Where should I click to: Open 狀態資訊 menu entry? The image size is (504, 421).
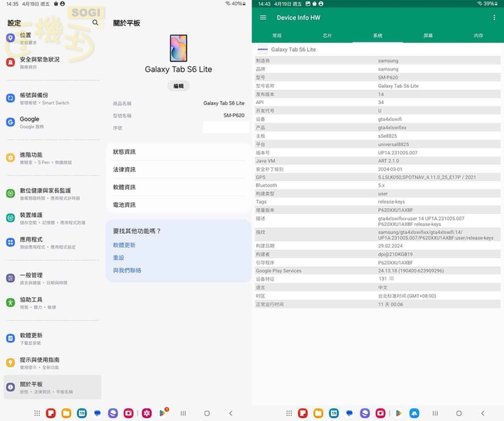pyautogui.click(x=178, y=152)
